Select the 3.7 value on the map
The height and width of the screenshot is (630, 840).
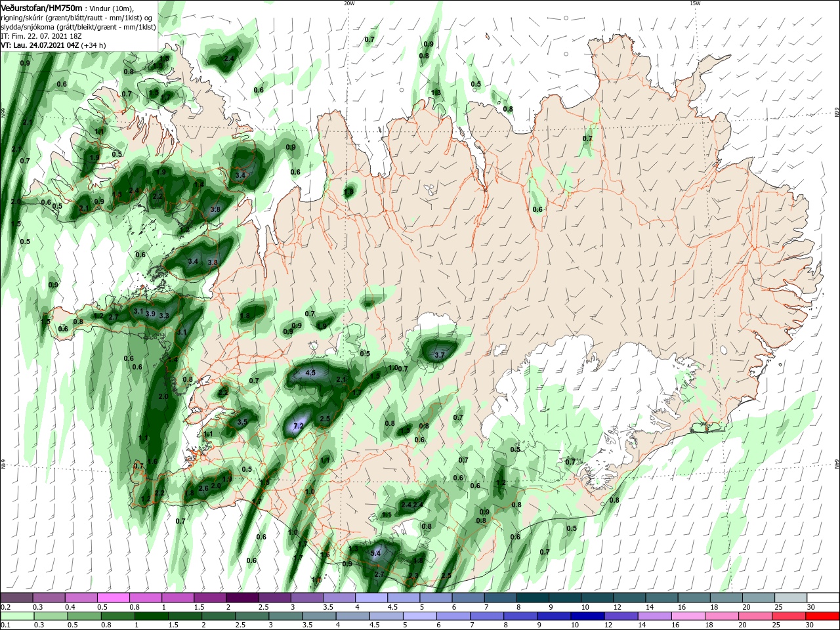click(440, 355)
